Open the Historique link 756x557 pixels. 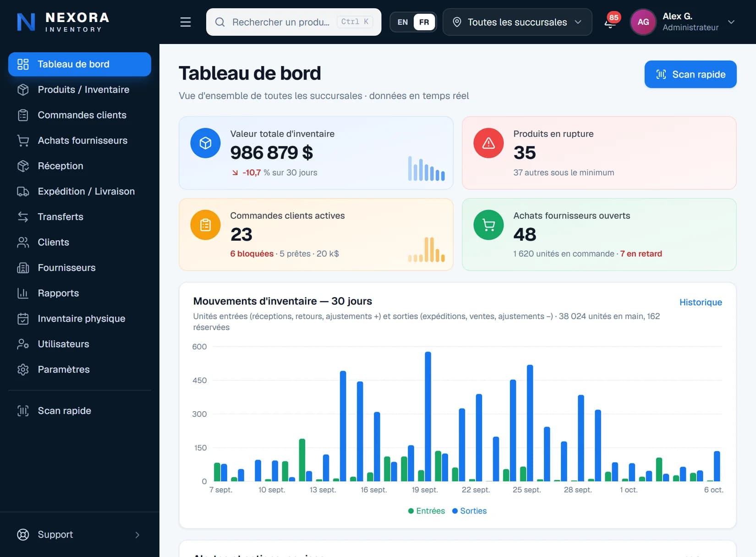701,302
